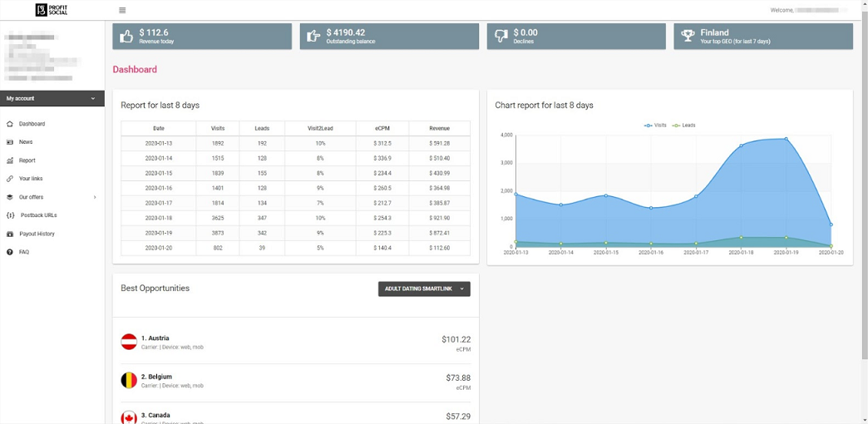Open Report in the sidebar
Screen dimensions: 868x424
coord(27,160)
